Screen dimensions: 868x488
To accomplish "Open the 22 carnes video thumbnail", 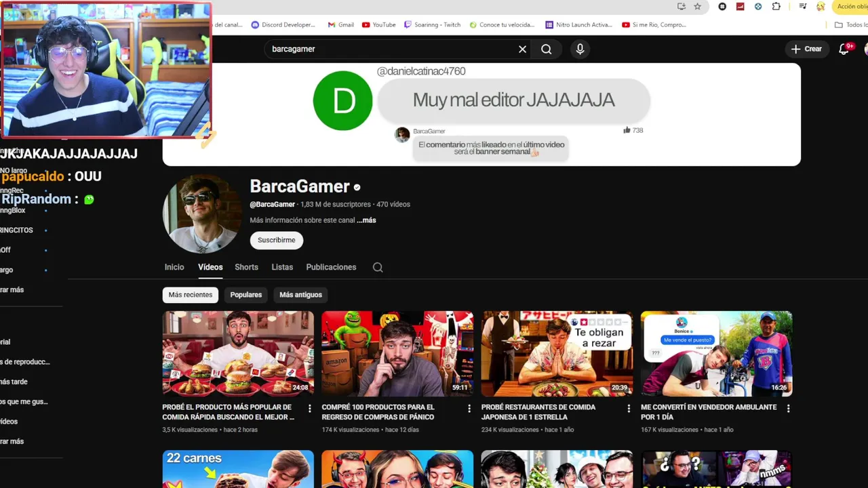I will [238, 469].
